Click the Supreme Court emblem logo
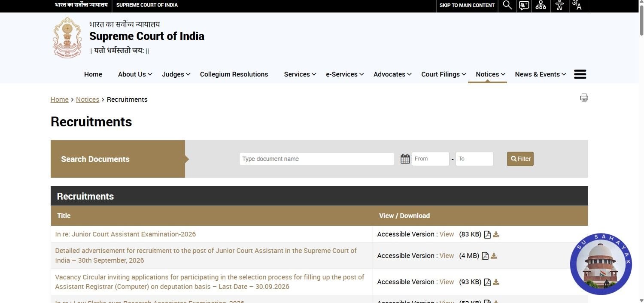 coord(67,37)
